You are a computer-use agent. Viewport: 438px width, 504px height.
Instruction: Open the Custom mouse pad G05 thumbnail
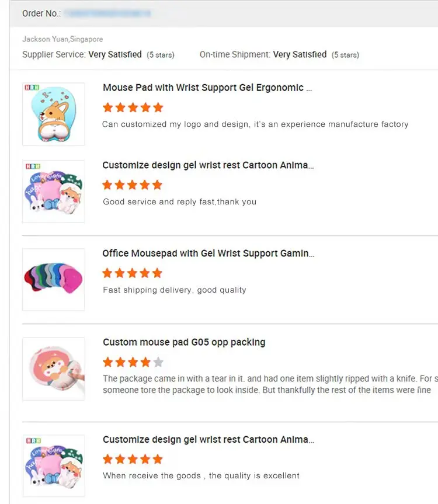point(53,369)
